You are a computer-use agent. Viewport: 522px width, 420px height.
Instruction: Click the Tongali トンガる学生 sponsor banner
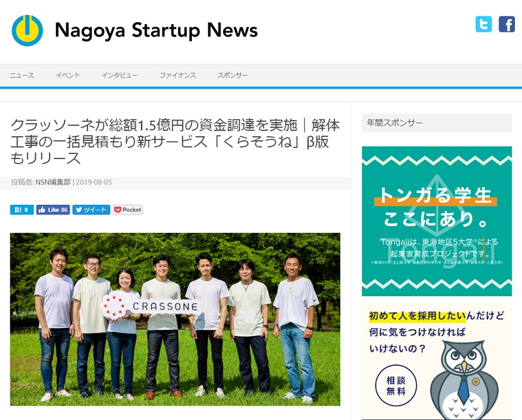437,221
